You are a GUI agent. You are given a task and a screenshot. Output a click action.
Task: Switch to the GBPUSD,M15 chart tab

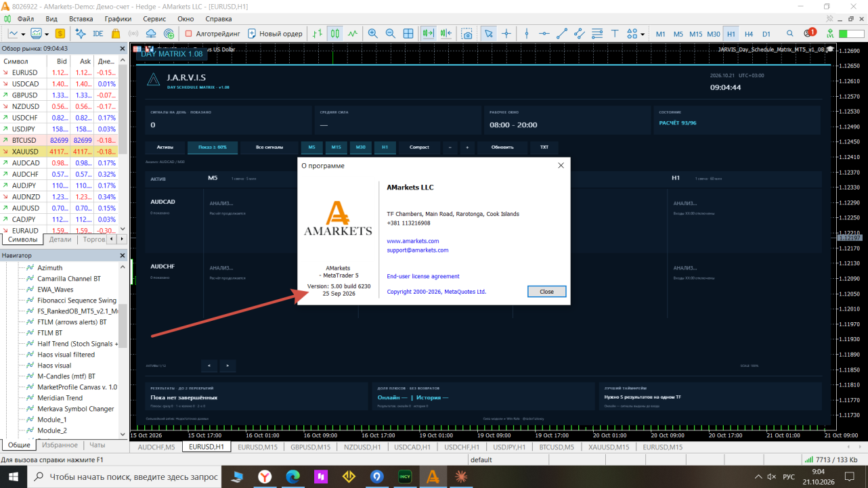pos(311,447)
